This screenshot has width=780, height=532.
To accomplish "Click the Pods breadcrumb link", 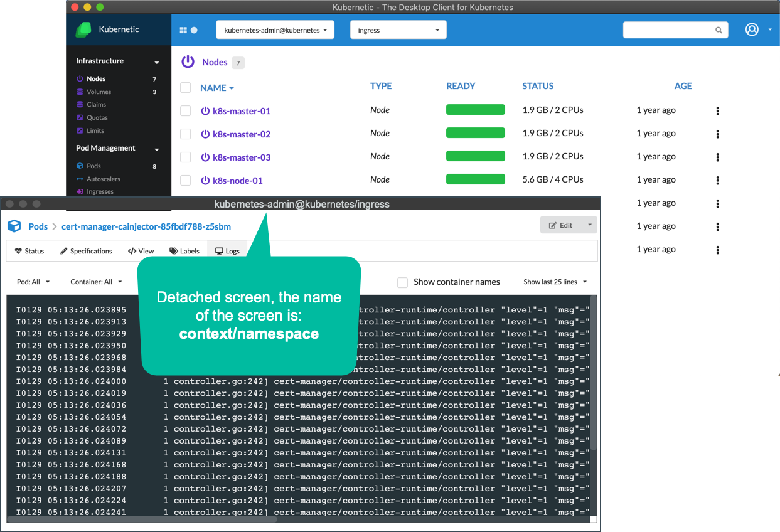I will point(38,226).
